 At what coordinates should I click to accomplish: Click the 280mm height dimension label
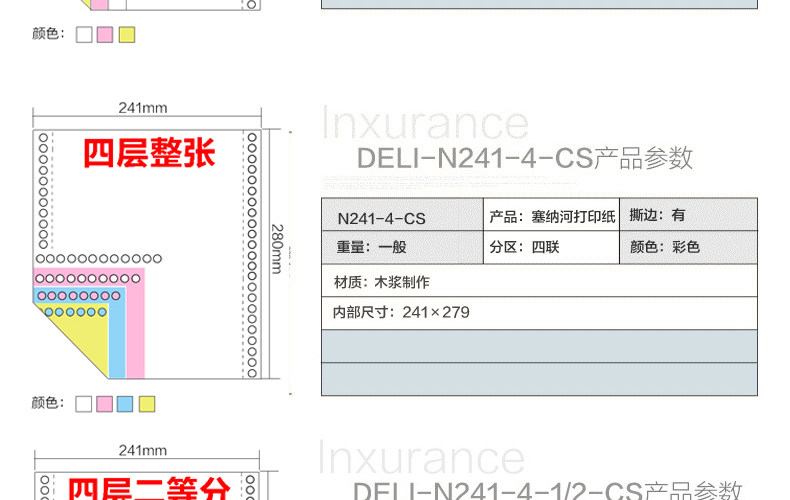278,249
